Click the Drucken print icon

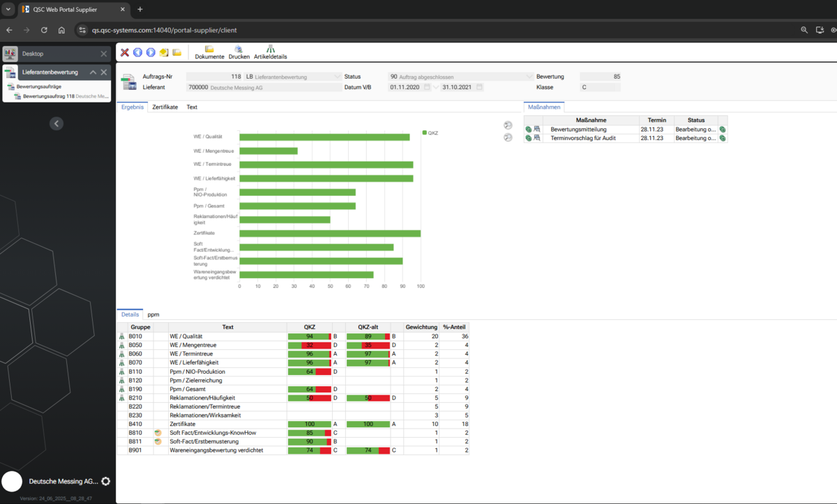[x=239, y=52]
